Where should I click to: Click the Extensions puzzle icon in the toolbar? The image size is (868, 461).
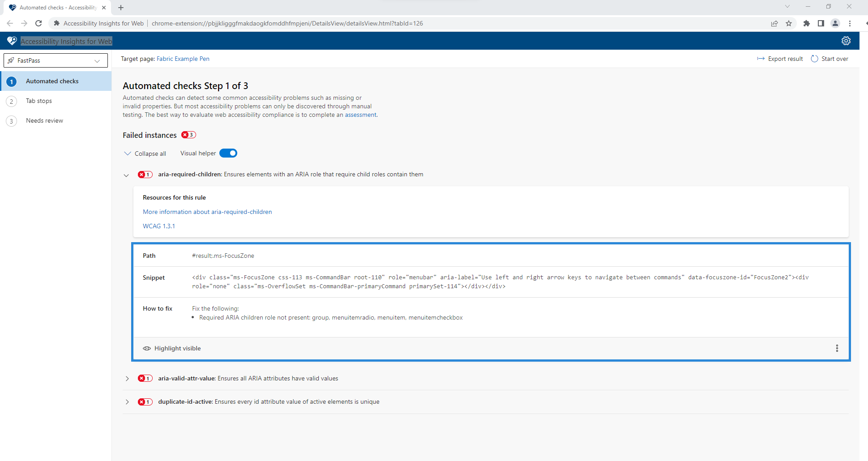(x=806, y=23)
